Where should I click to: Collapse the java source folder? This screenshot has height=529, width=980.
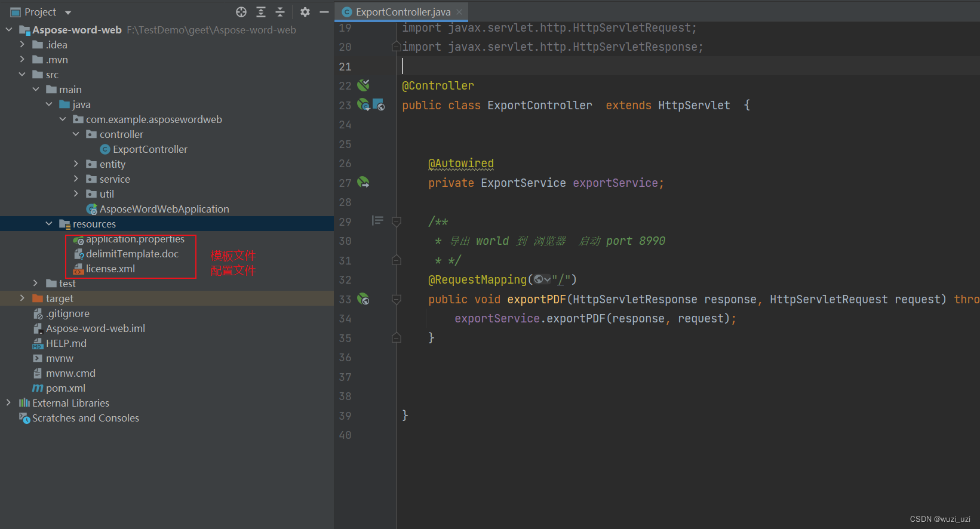49,104
